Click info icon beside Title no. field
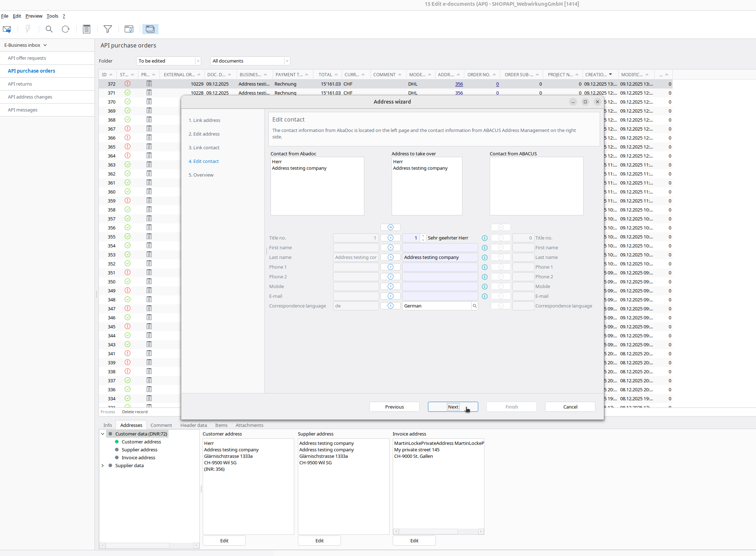The height and width of the screenshot is (556, 756). coord(484,238)
